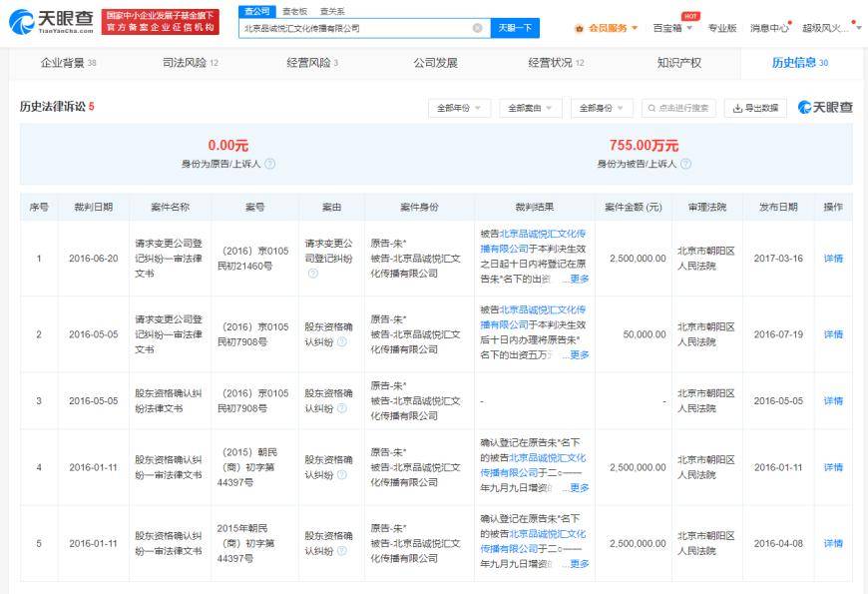Click help icon beside 身份为被告/被上诉人
Image resolution: width=868 pixels, height=594 pixels.
tap(685, 164)
